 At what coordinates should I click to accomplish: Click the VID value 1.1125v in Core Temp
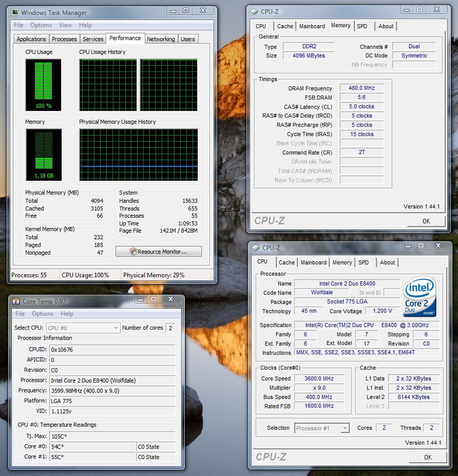(112, 411)
